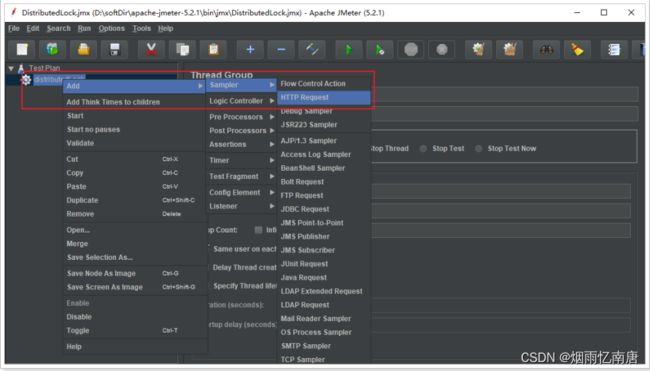This screenshot has width=650, height=371.
Task: Expand the Timer submenu
Action: point(242,160)
